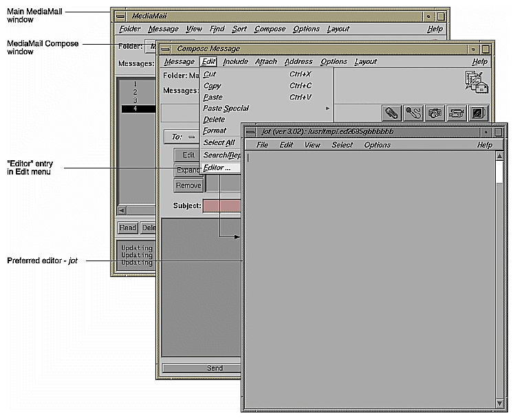Screen dimensions: 515x420
Task: Click inside the jot text editing area
Action: 370,280
